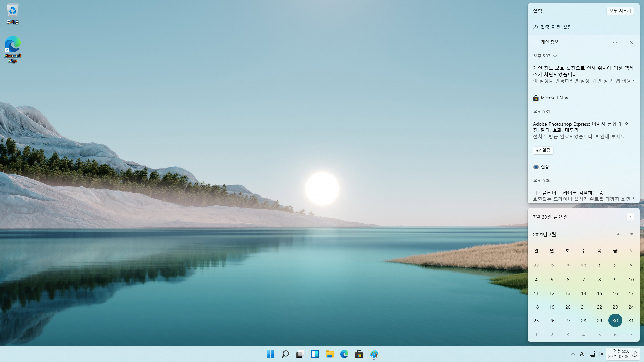Select today July 30 in calendar

coord(615,321)
